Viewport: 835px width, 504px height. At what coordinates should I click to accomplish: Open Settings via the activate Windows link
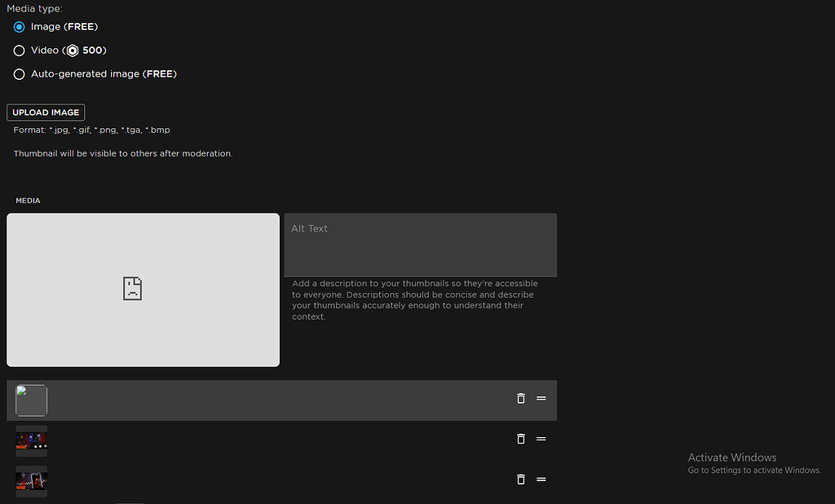(x=753, y=470)
